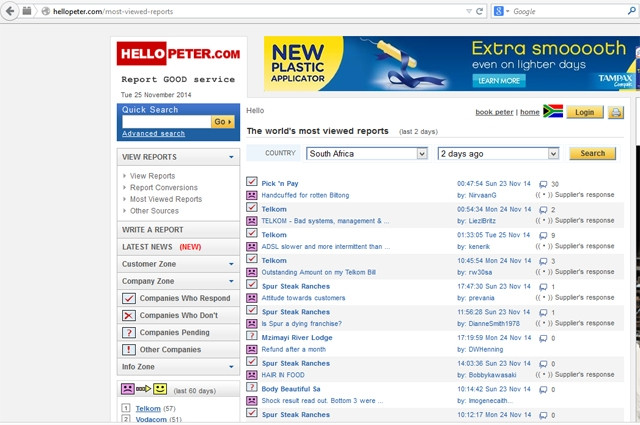
Task: Open the WRITE A REPORT menu item
Action: (x=152, y=230)
